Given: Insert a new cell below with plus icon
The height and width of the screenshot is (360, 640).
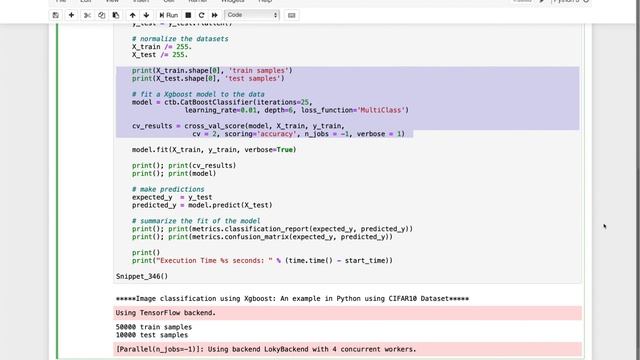Looking at the screenshot, I should pos(71,15).
